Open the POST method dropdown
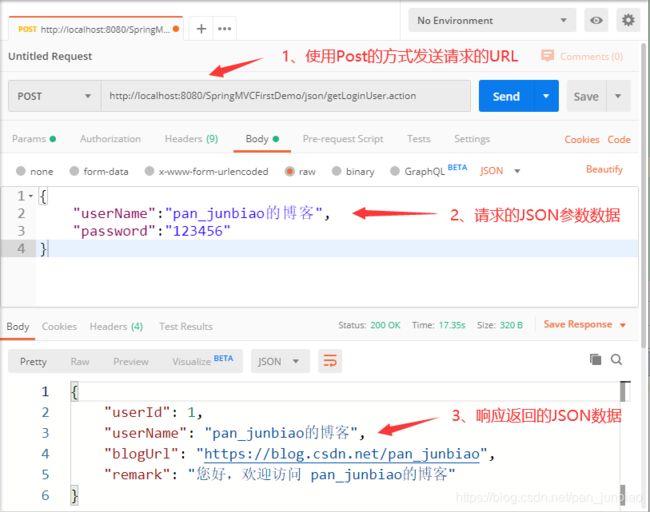 [54, 96]
